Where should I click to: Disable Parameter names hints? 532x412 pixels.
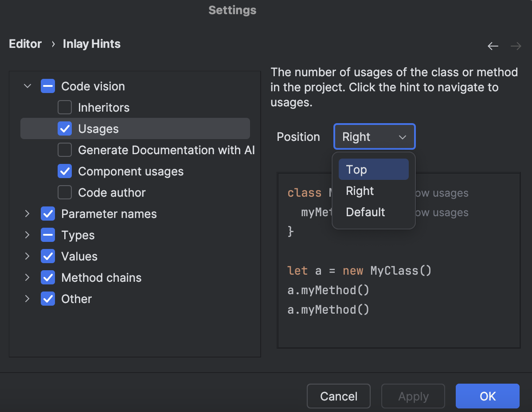pos(47,214)
